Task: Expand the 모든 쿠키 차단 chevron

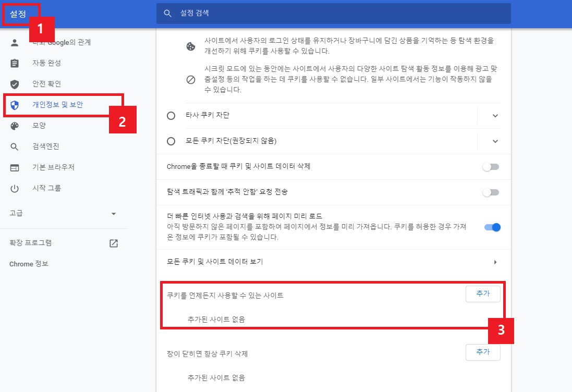Action: point(495,141)
